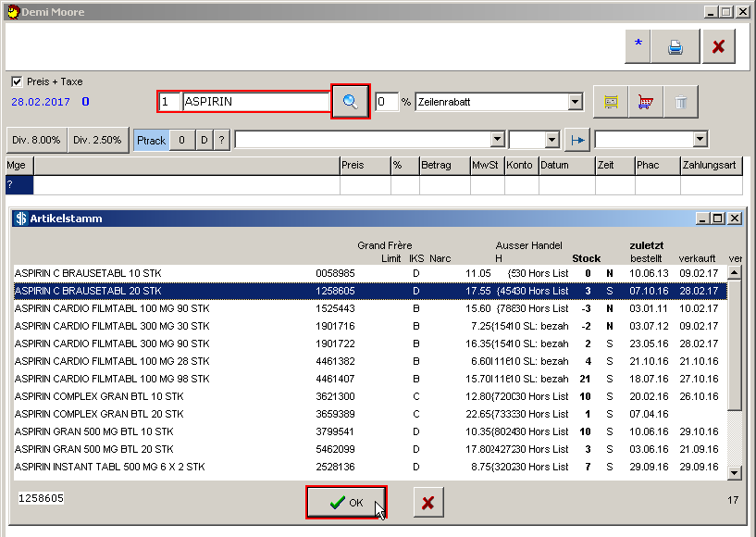This screenshot has height=537, width=756.
Task: Click the Betrag column header
Action: click(445, 166)
